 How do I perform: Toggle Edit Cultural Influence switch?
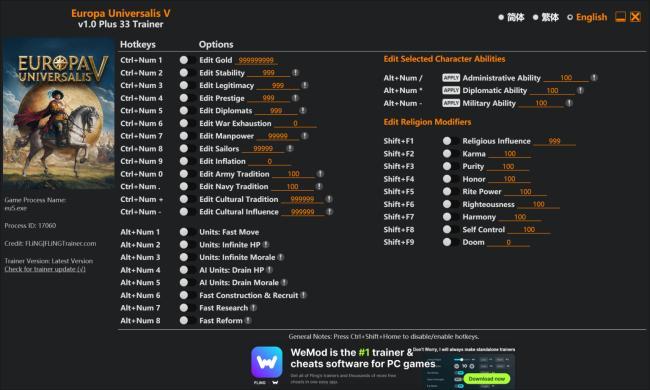(187, 211)
